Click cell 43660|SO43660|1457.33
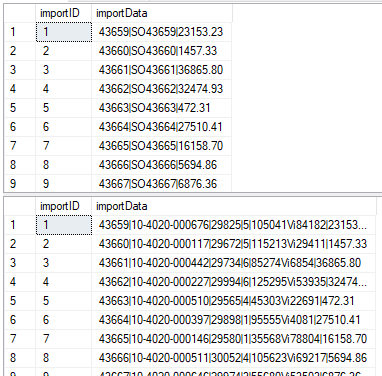Screen dimensions: 382x376 click(x=162, y=51)
